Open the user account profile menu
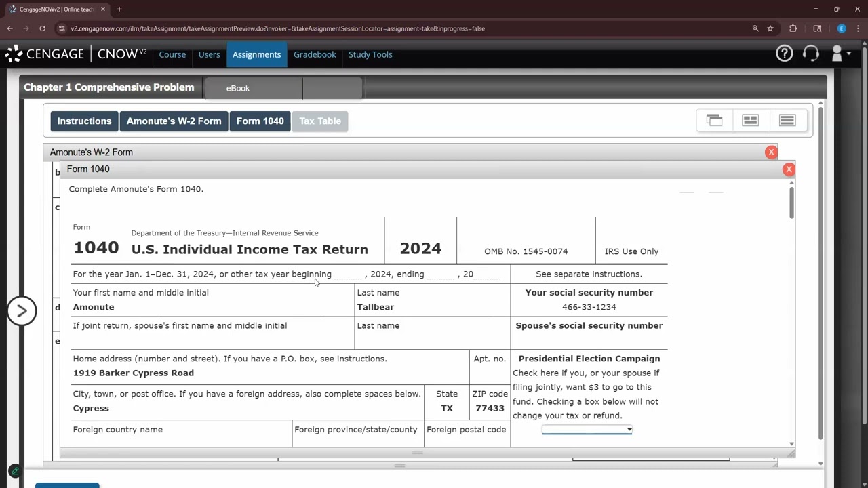This screenshot has height=488, width=868. tap(840, 54)
